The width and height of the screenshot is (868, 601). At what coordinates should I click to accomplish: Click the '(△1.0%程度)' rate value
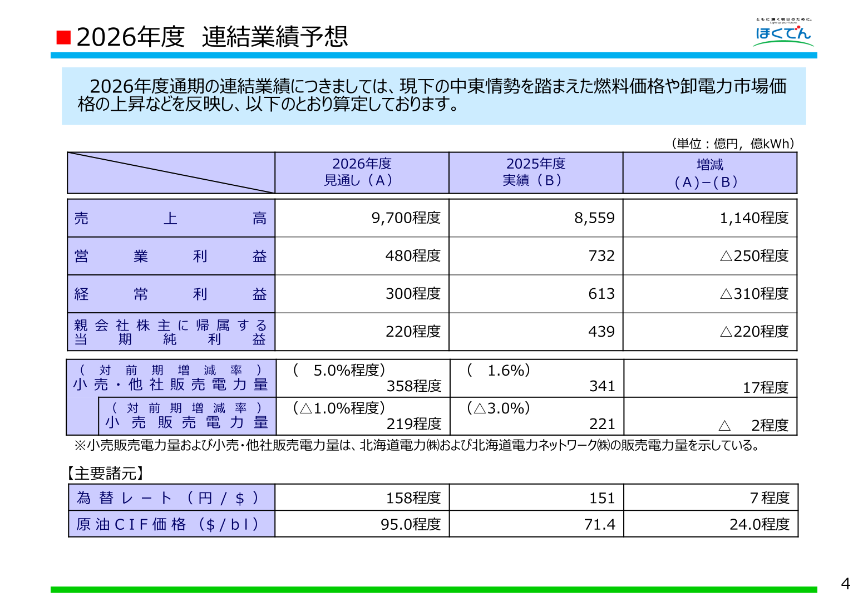tap(339, 408)
